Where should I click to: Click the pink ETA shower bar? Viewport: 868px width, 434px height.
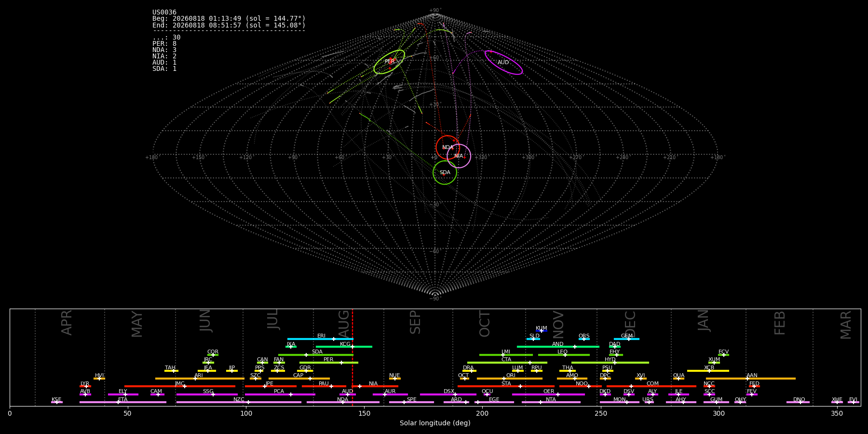[x=123, y=402]
